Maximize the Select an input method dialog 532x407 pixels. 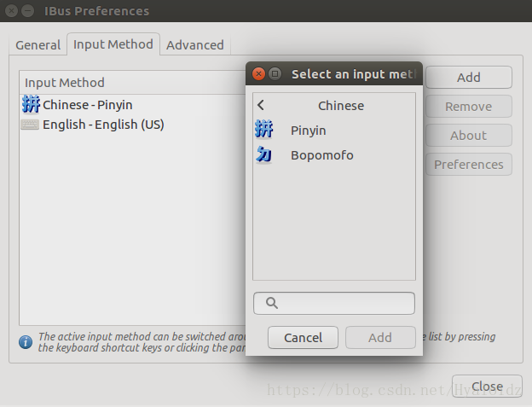coord(275,73)
